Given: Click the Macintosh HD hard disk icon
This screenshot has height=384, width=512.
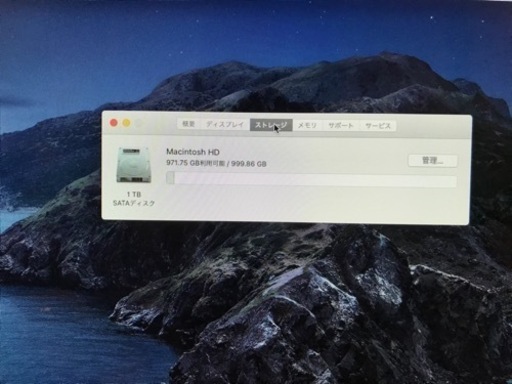Looking at the screenshot, I should pos(134,165).
